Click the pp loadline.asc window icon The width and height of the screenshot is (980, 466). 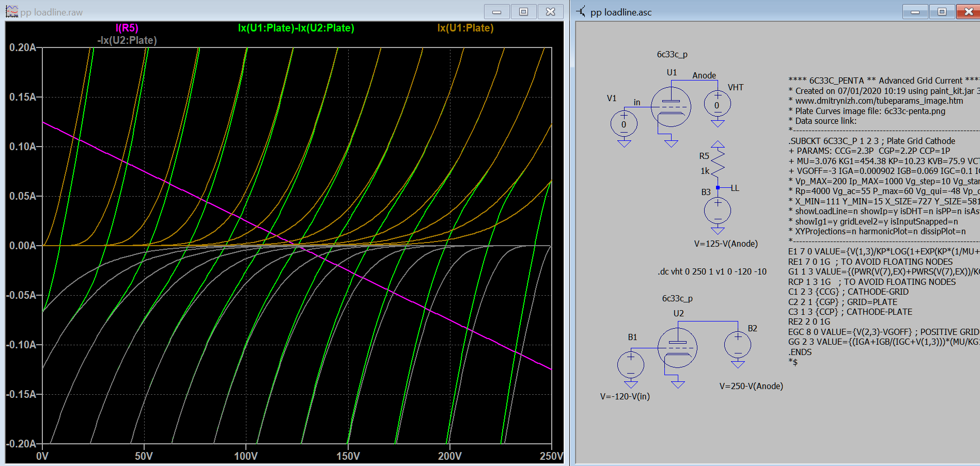coord(581,11)
